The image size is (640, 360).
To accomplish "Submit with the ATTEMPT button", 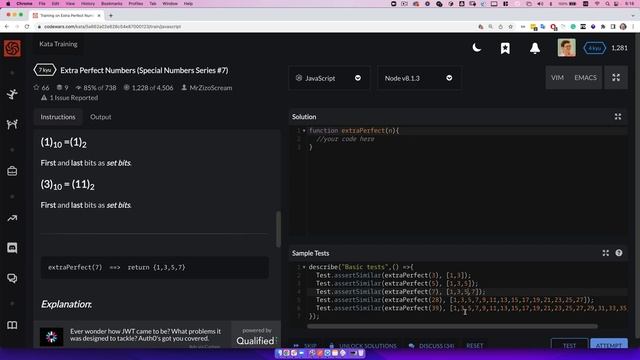I will click(609, 344).
